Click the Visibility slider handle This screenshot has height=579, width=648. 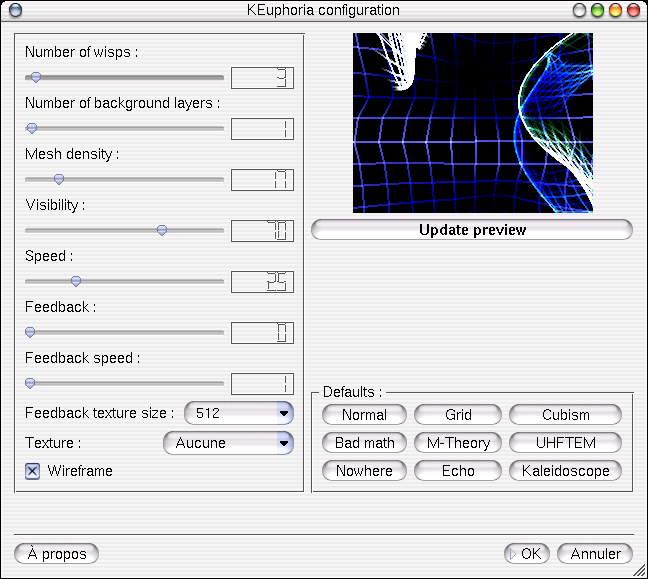click(162, 230)
